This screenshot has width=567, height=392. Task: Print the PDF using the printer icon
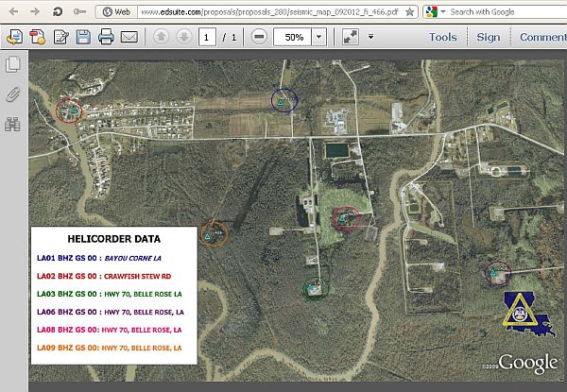tap(106, 38)
